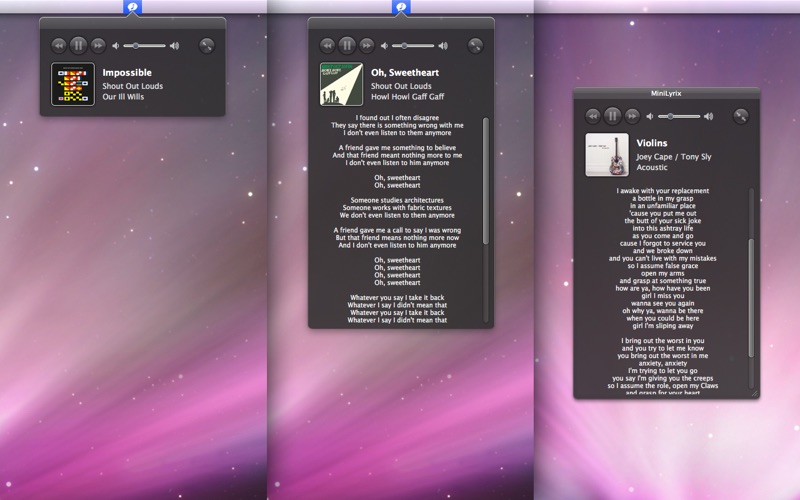Collapse lyrics via resize icon, Oh, Sweetheart player
Screen dimensions: 800x500
[475, 46]
